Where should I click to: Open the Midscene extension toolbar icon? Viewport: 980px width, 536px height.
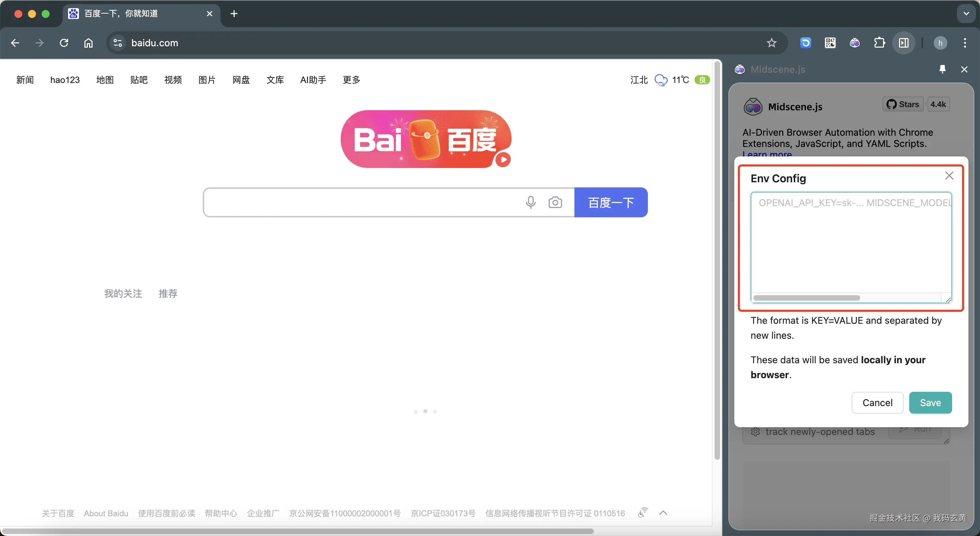pos(854,43)
